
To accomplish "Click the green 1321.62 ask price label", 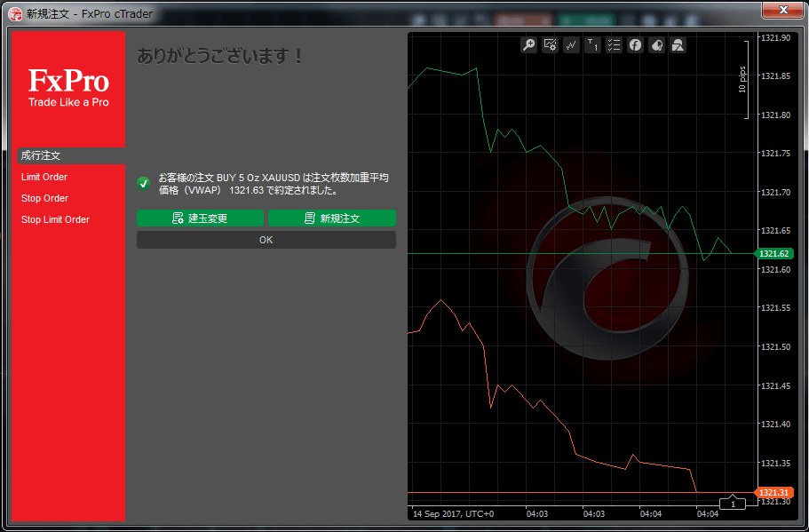I will pos(773,253).
